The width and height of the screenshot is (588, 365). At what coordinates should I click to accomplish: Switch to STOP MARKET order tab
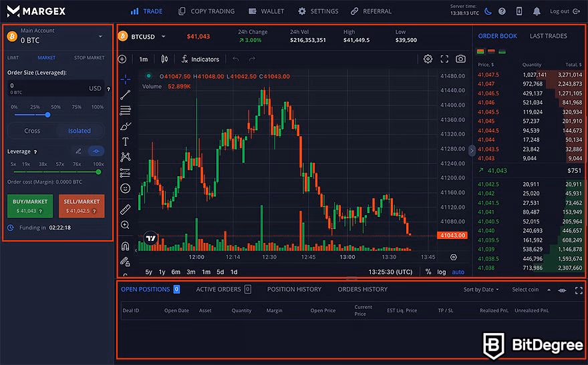pos(90,57)
